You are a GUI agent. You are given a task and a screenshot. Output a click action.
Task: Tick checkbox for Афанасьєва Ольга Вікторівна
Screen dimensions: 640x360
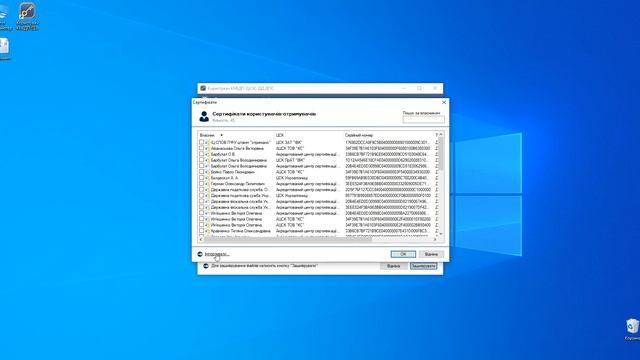pyautogui.click(x=202, y=149)
